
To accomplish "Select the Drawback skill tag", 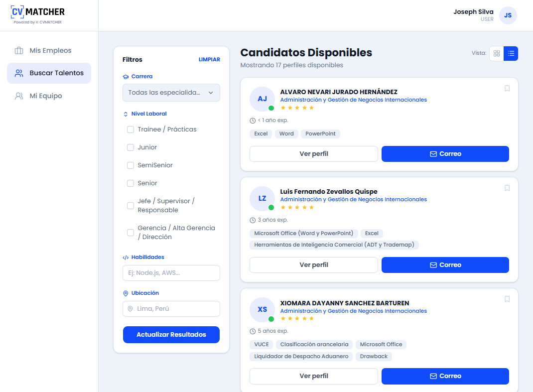I will point(374,357).
